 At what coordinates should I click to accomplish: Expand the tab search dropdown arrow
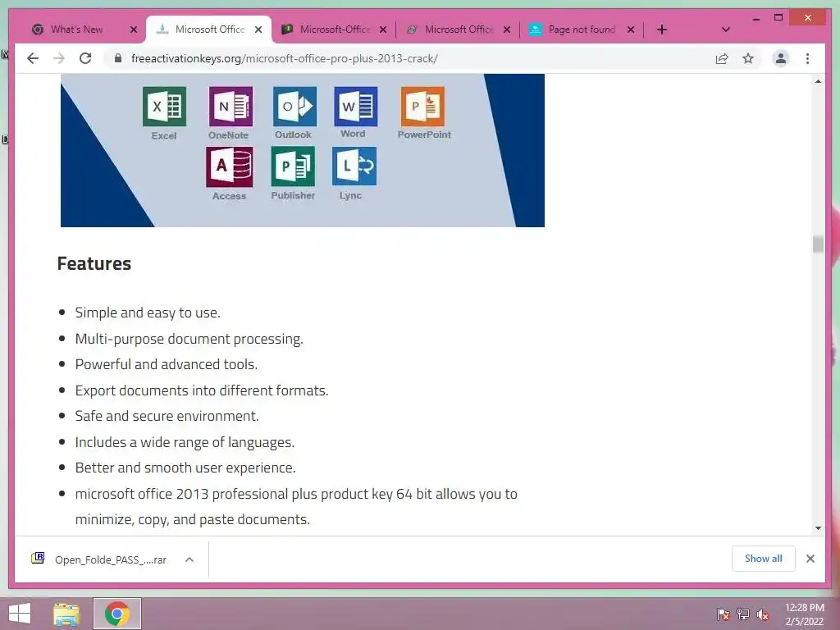[x=725, y=30]
